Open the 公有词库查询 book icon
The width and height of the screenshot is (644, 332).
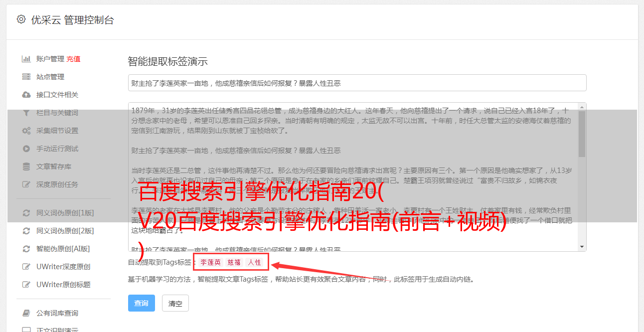pos(26,313)
